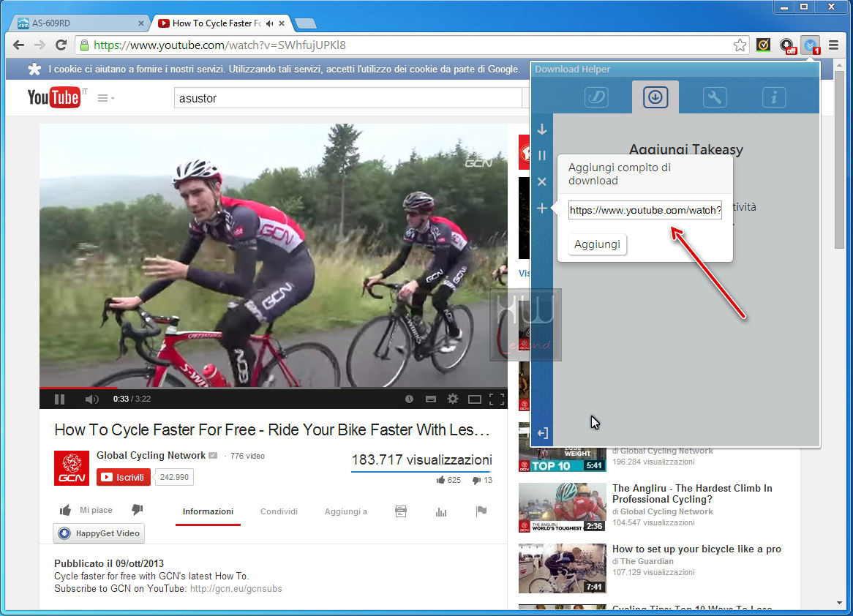Click the video title text
This screenshot has width=853, height=616.
pos(272,430)
